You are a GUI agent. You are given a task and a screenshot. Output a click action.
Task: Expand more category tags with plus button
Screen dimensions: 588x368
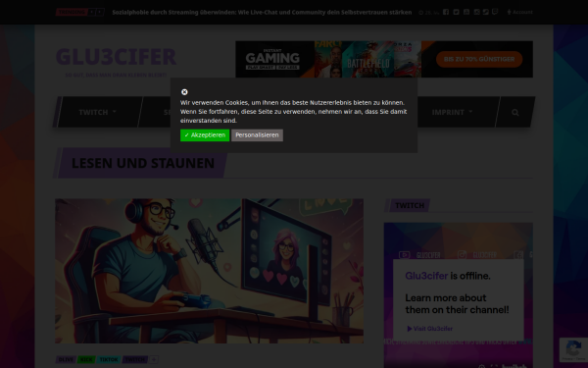click(154, 360)
